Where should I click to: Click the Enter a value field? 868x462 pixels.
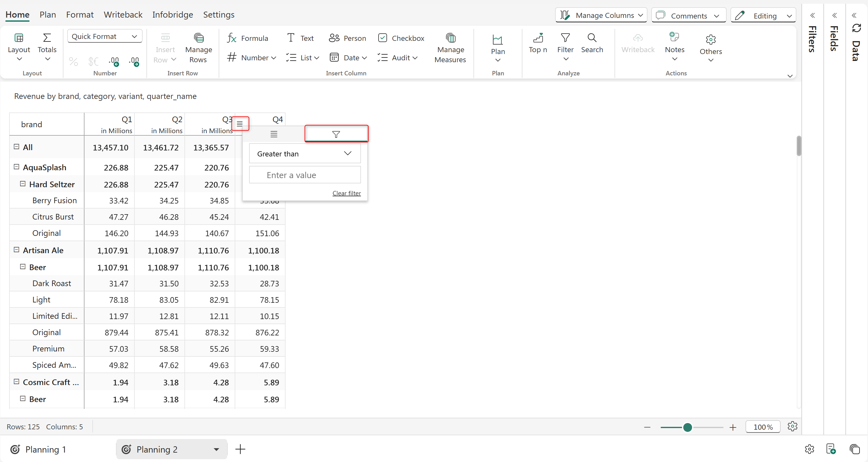pos(305,175)
